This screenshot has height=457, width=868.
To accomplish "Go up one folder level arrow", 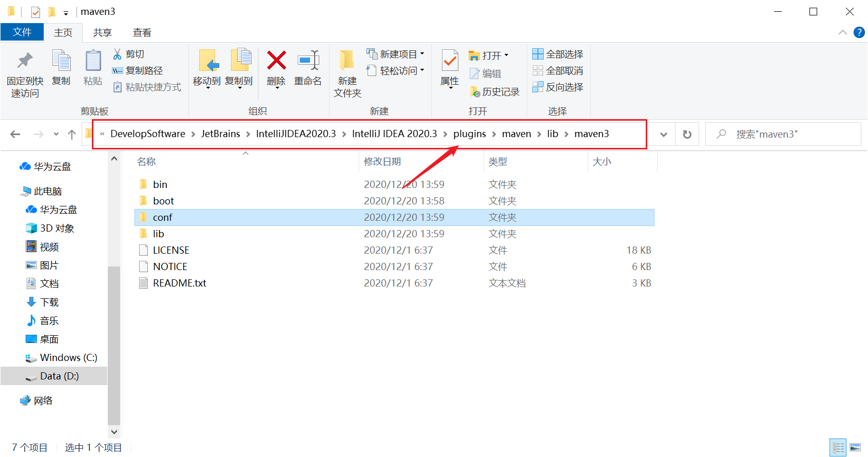I will [72, 134].
